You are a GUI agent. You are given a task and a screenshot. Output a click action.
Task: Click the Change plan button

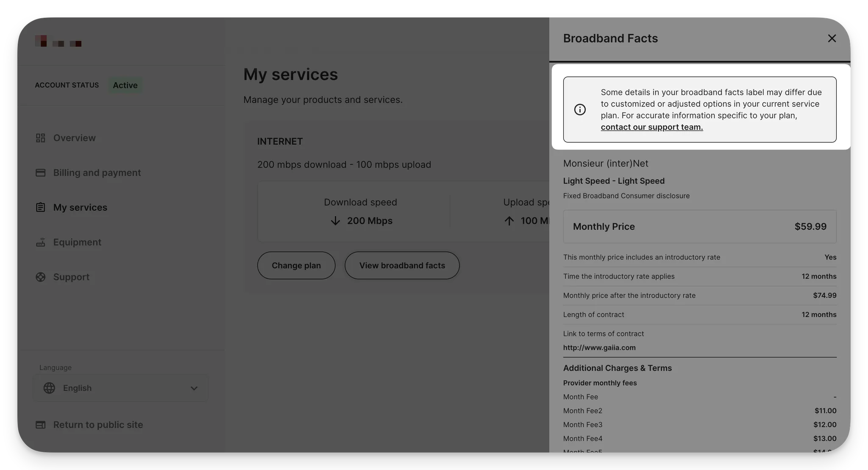[296, 266]
